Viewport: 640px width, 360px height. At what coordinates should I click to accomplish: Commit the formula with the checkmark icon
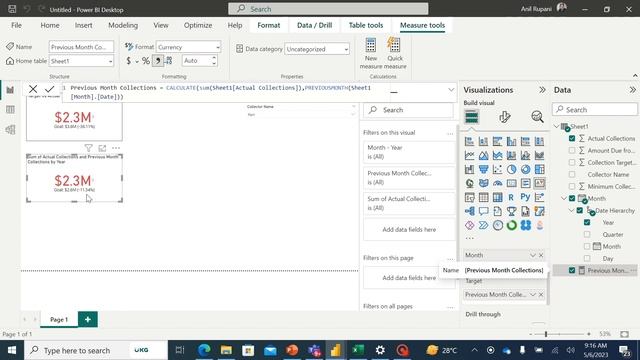pyautogui.click(x=50, y=89)
